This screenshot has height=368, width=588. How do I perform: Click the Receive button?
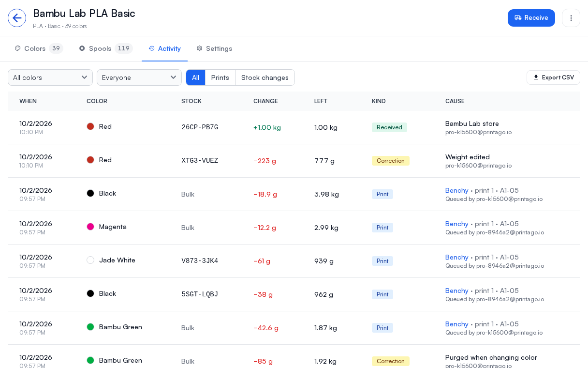[x=531, y=18]
